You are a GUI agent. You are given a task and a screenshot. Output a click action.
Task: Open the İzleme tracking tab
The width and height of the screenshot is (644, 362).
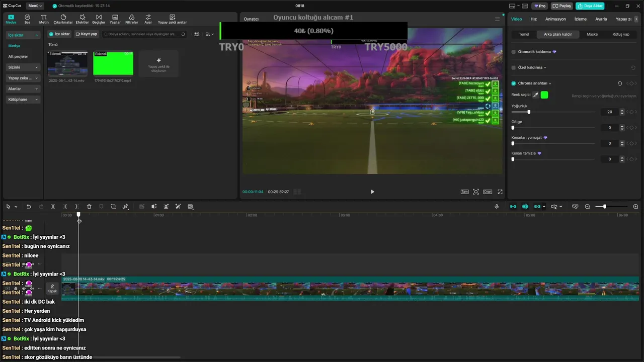581,19
